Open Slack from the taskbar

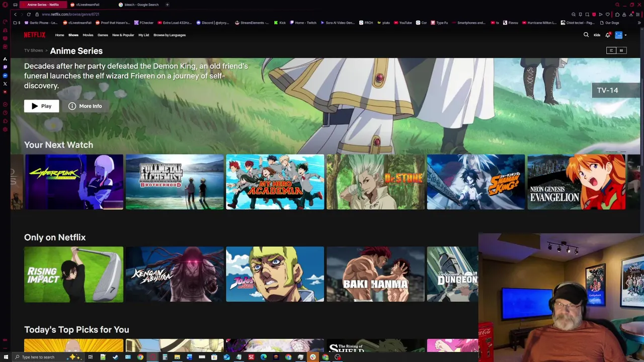312,357
